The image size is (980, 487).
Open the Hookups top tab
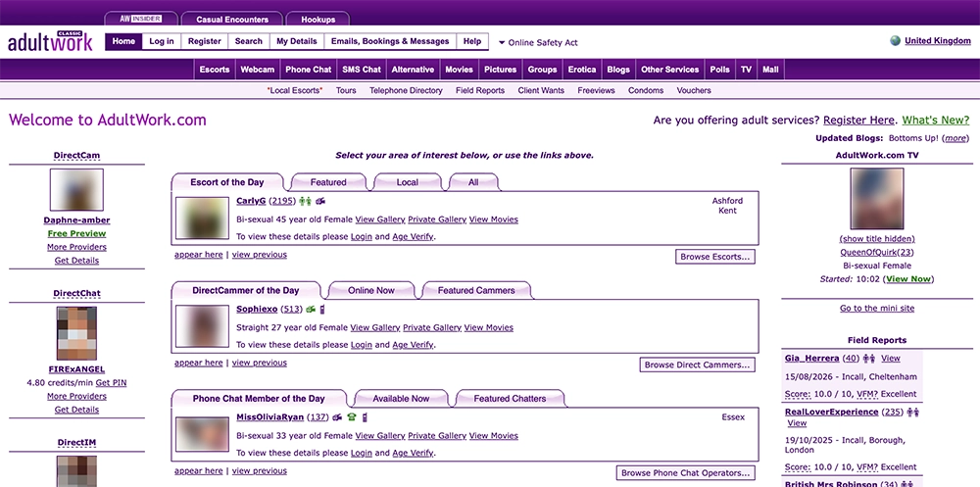click(x=318, y=20)
